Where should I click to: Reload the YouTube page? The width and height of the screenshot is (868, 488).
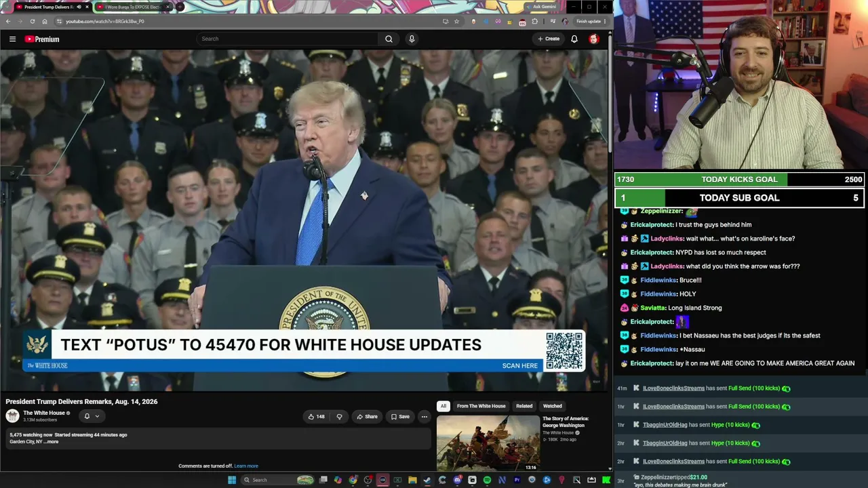click(x=32, y=21)
